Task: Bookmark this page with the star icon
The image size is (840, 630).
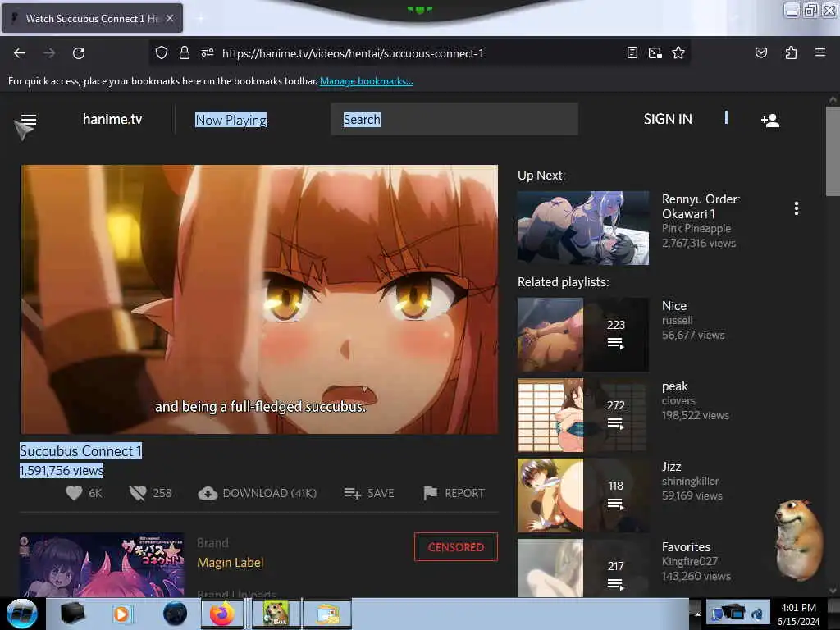Action: pos(678,52)
